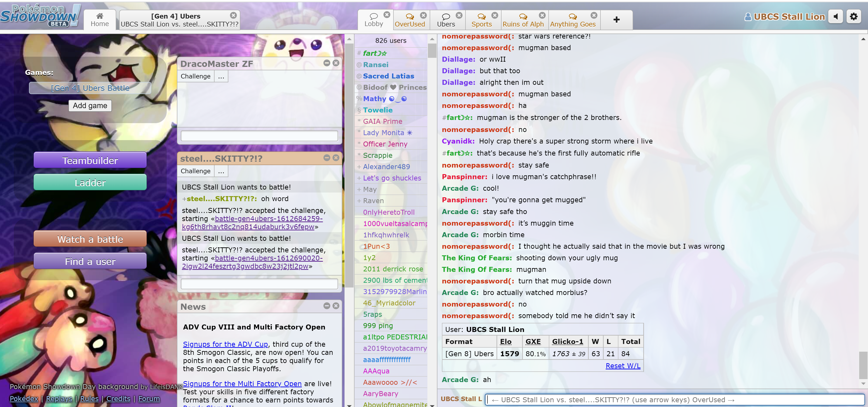
Task: Close the Anything Goes tab
Action: 594,15
